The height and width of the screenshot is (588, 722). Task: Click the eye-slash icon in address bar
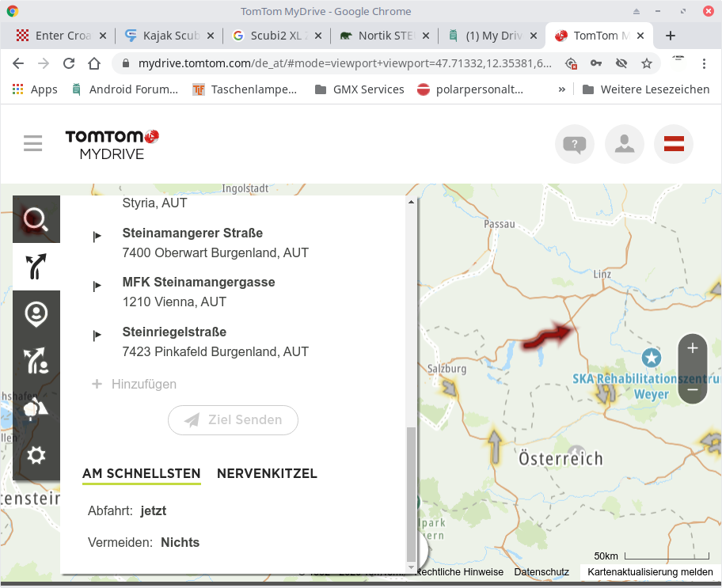pyautogui.click(x=621, y=63)
